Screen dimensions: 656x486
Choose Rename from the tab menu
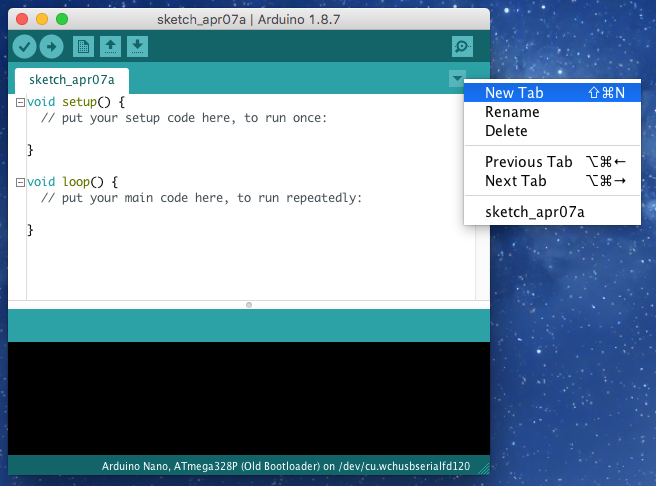pos(552,112)
